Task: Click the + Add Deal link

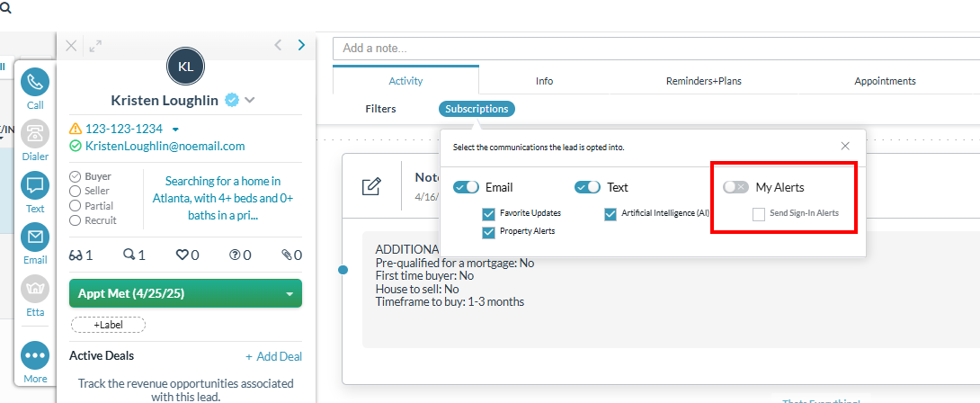Action: pos(273,357)
